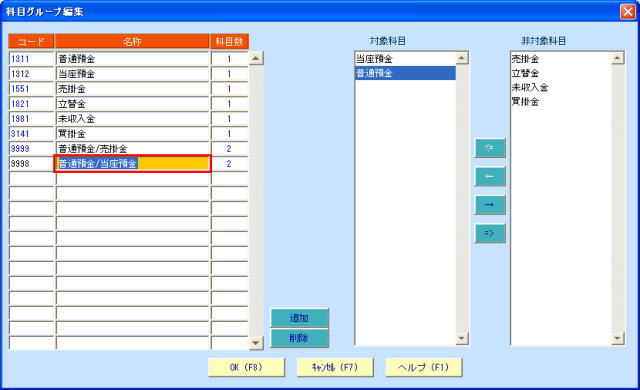This screenshot has width=640, height=390.
Task: Click group list scrollbar down arrow
Action: (256, 343)
